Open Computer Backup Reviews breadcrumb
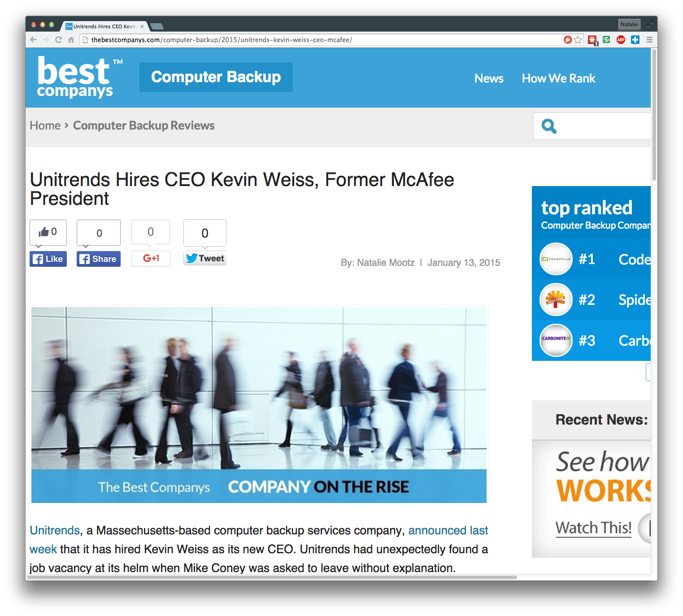Image resolution: width=683 pixels, height=616 pixels. click(144, 126)
